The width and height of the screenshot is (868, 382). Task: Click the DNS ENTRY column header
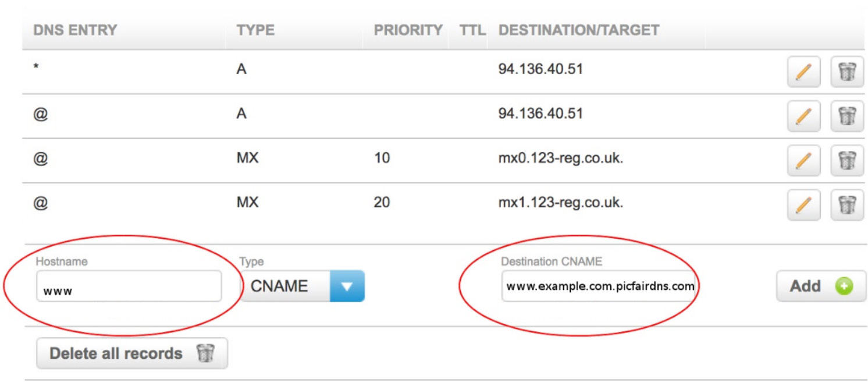(75, 30)
